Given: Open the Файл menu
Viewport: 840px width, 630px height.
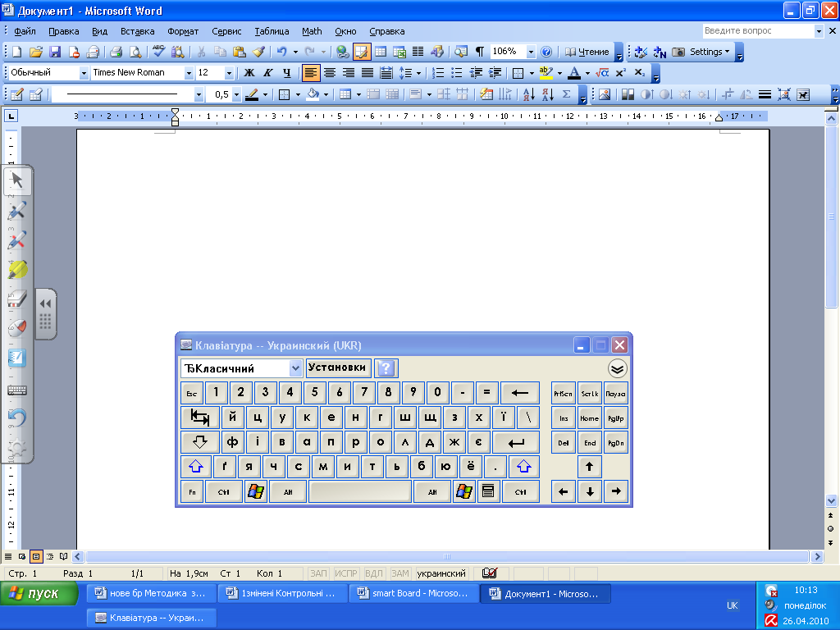Looking at the screenshot, I should [25, 31].
